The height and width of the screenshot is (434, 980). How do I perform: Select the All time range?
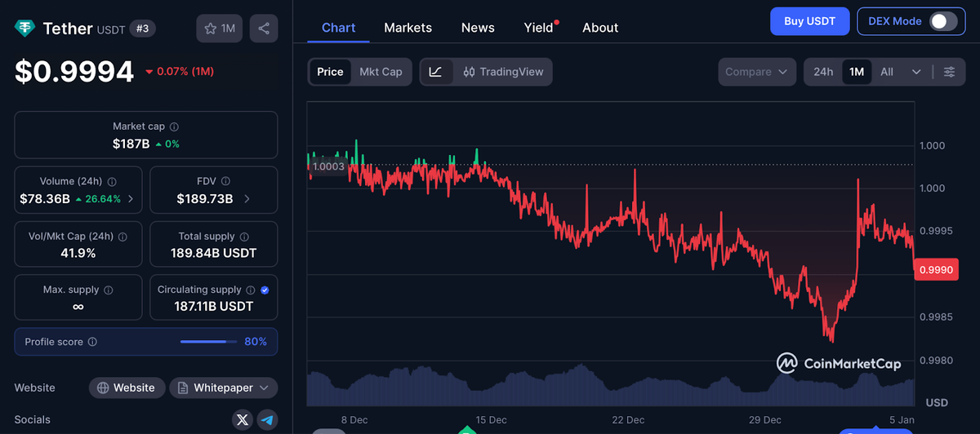[887, 72]
